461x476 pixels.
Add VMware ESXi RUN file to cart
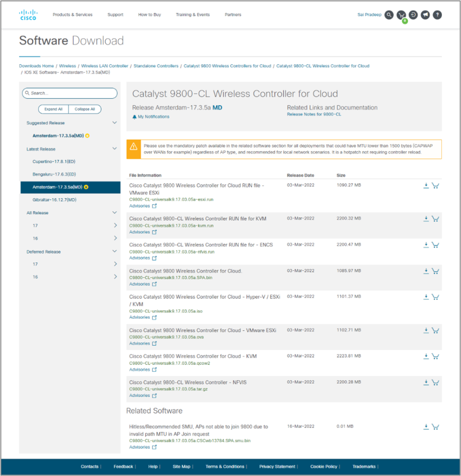tap(435, 185)
